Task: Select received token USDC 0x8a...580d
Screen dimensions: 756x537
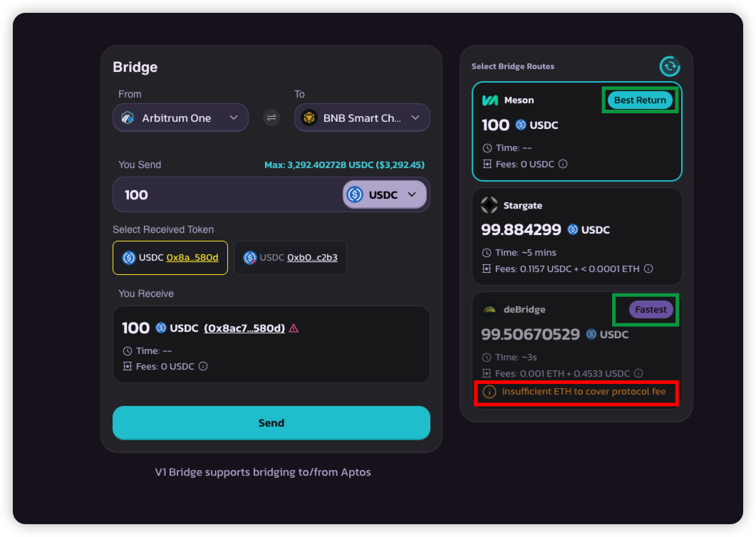Action: (170, 258)
